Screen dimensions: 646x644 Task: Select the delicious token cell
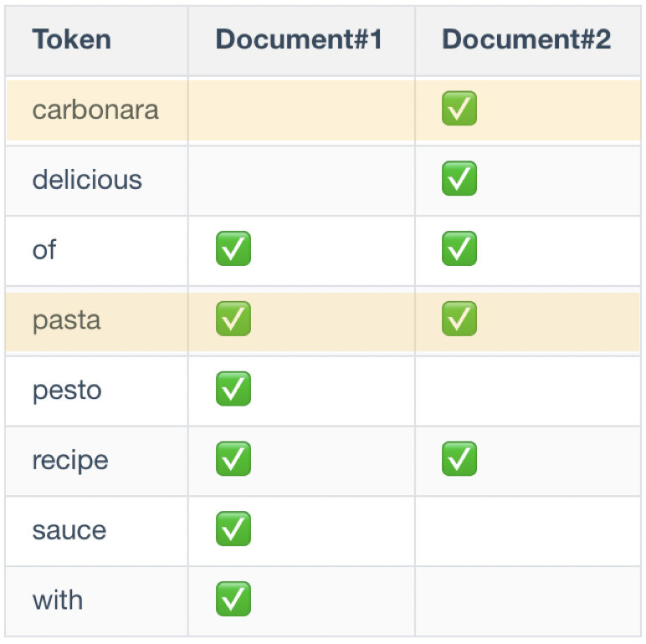pos(96,181)
